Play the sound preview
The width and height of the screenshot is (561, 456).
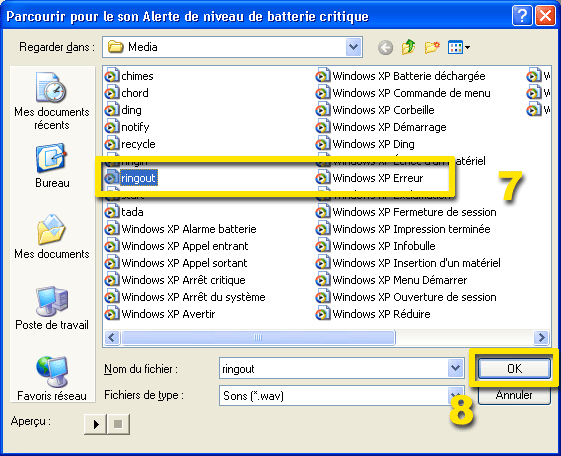click(96, 425)
